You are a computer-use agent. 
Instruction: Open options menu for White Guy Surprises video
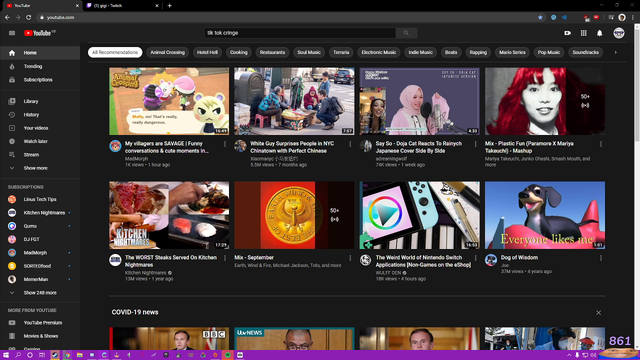pos(350,144)
